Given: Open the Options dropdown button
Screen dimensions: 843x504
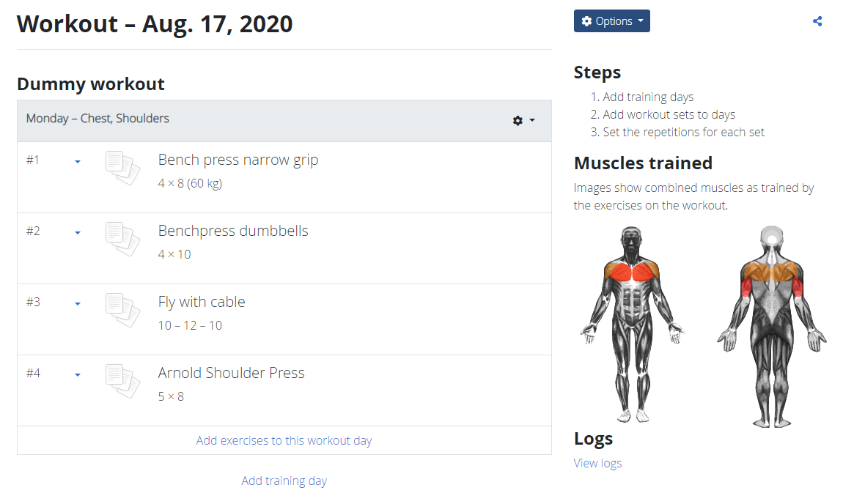Looking at the screenshot, I should (611, 21).
